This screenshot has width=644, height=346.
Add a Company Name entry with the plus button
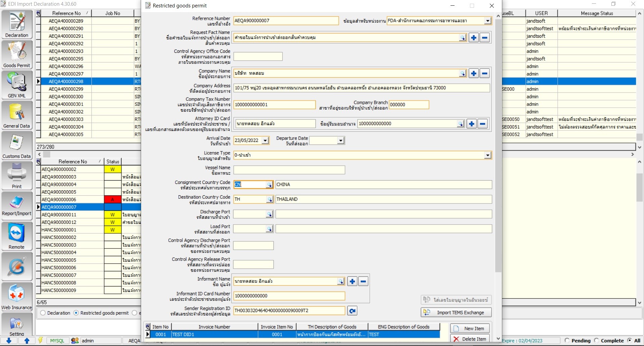click(474, 73)
